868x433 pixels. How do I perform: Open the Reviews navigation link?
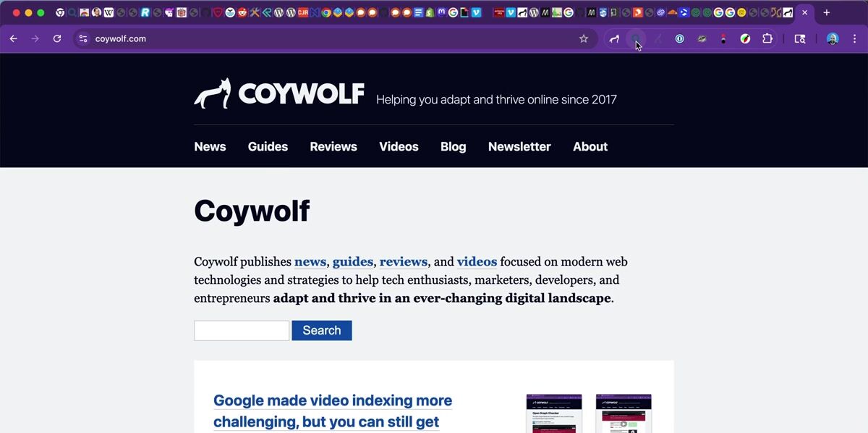pyautogui.click(x=333, y=146)
